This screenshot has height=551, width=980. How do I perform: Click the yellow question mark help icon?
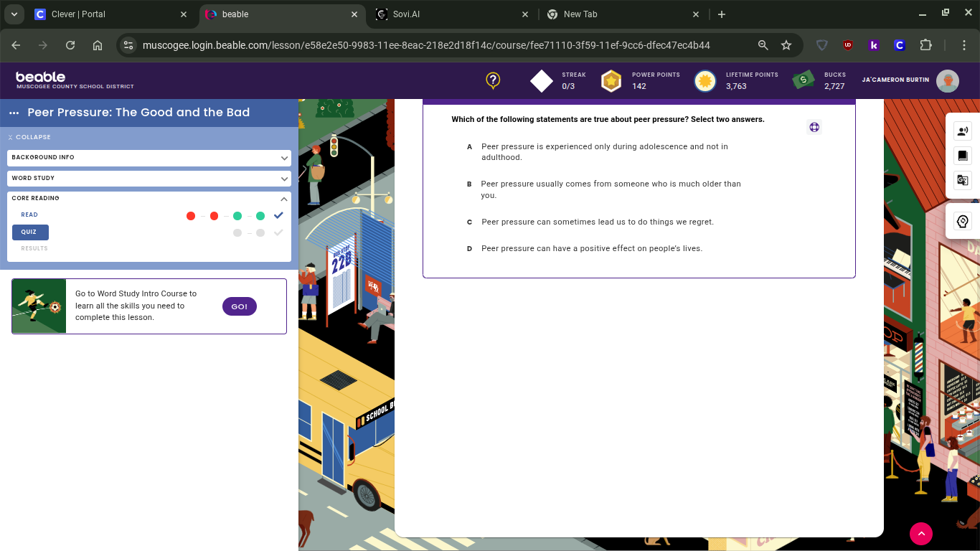493,80
